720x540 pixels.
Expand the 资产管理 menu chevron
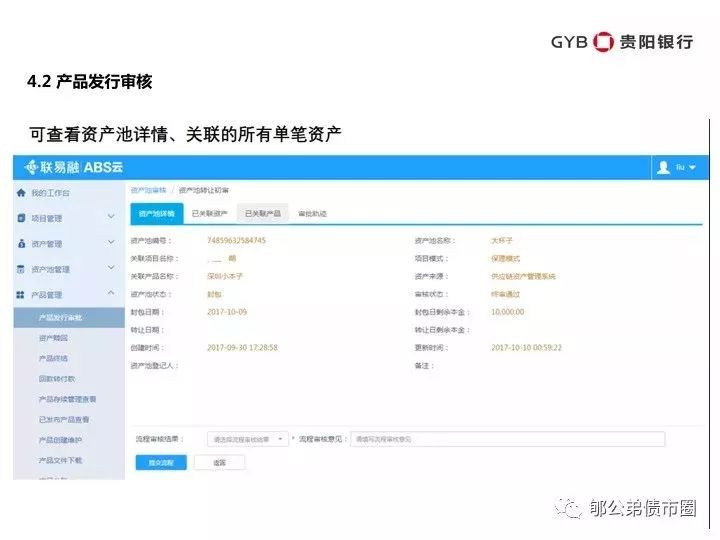tap(111, 243)
